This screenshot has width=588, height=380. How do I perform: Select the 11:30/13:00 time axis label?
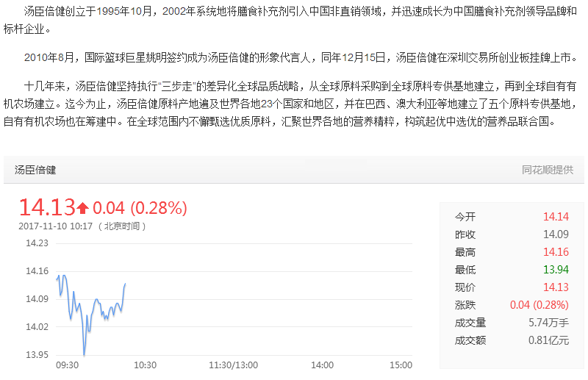(x=233, y=365)
